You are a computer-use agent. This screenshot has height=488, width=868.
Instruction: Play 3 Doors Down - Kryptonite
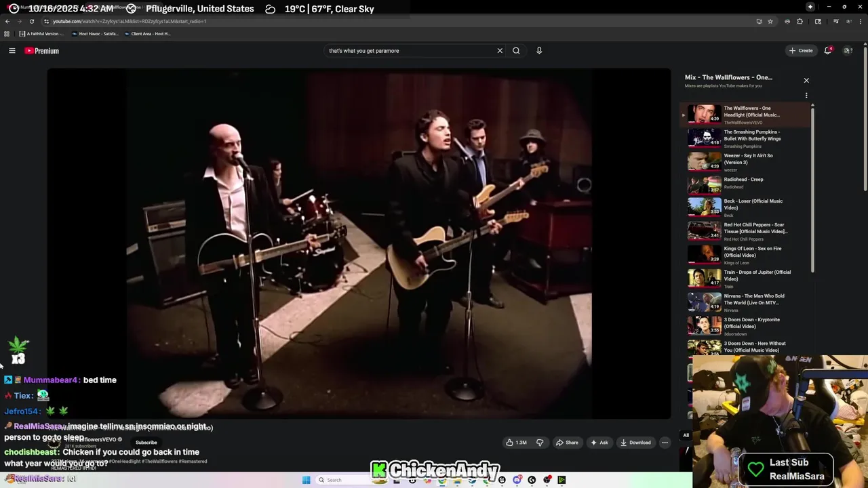(x=746, y=326)
